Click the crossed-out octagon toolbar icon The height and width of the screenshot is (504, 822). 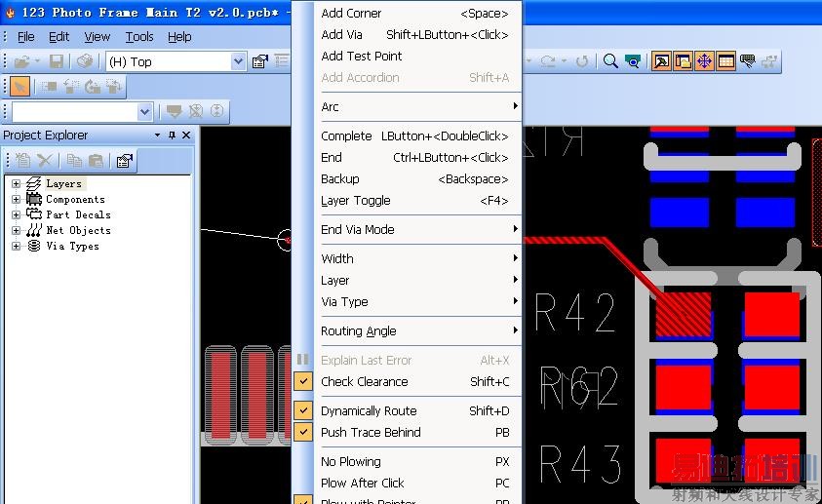coord(196,111)
